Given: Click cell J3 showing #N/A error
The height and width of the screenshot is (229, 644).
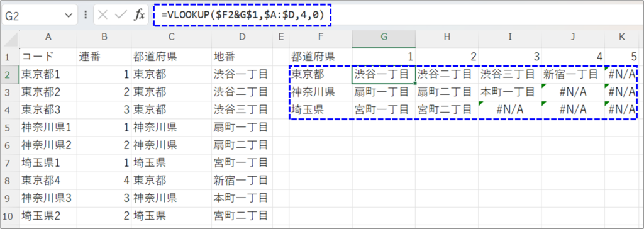Looking at the screenshot, I should [573, 92].
